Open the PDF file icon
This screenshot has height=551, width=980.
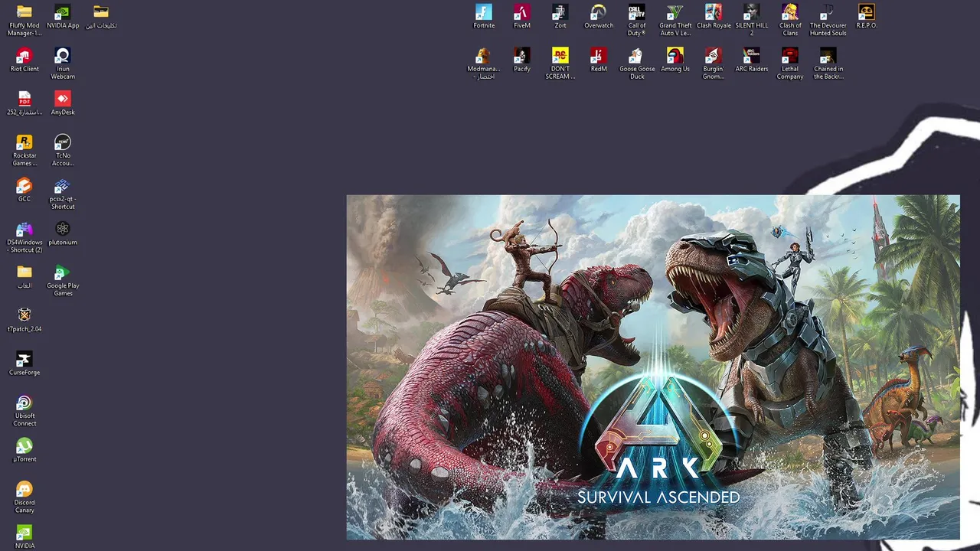point(24,99)
